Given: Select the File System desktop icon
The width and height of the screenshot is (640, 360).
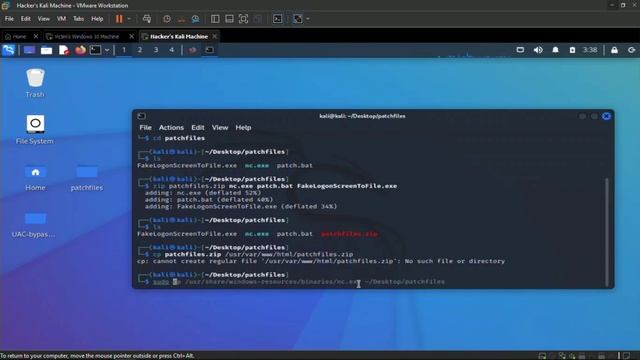Looking at the screenshot, I should pyautogui.click(x=35, y=130).
